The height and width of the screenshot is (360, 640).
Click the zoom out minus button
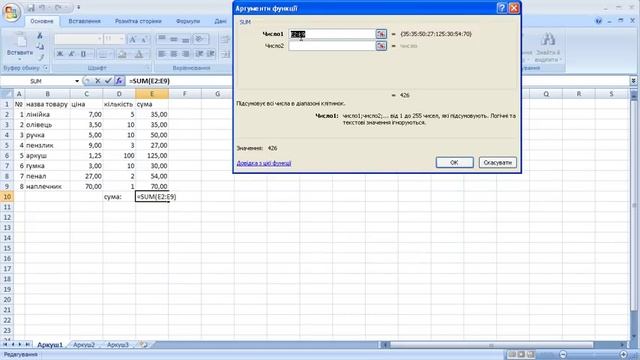(563, 354)
